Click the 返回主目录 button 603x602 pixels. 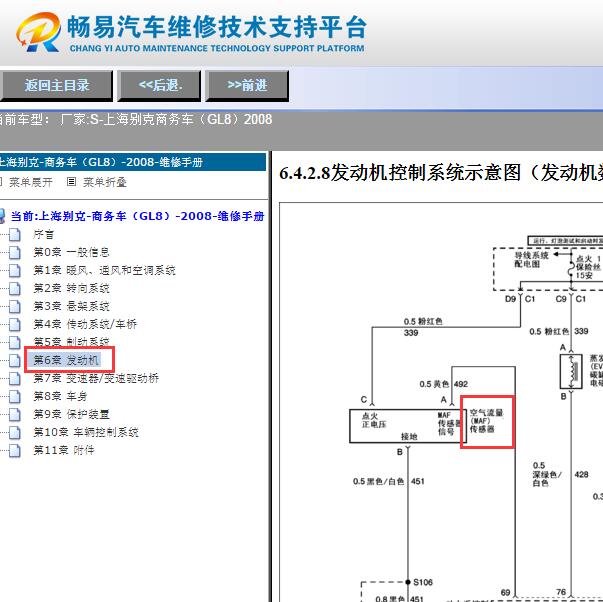click(57, 85)
